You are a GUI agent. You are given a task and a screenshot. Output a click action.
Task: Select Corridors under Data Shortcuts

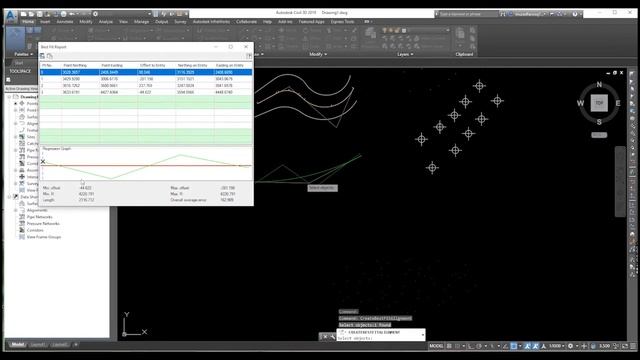[x=35, y=230]
